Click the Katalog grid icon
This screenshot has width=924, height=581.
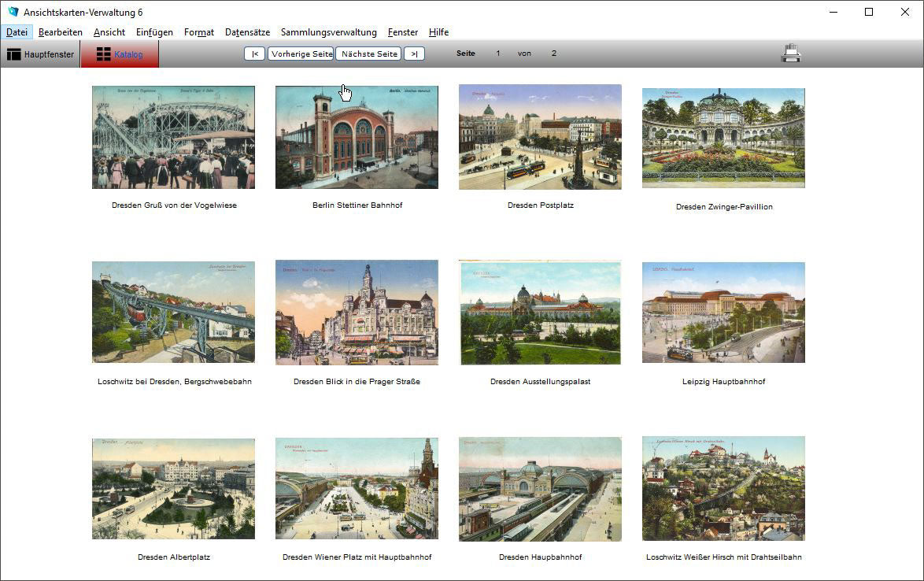[103, 54]
